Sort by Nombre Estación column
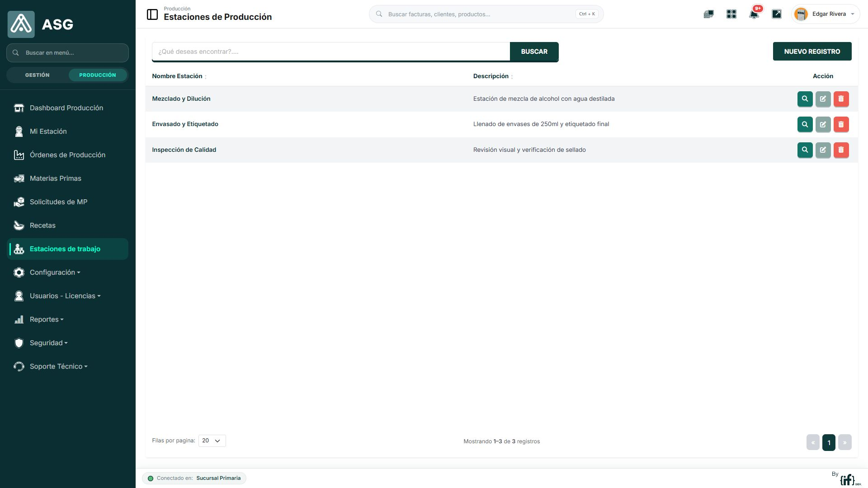 coord(179,76)
